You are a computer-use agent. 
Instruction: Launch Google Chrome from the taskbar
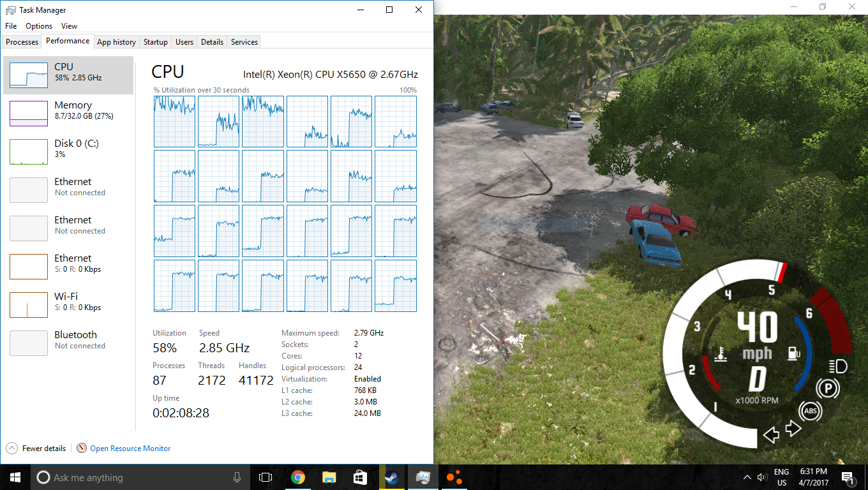point(297,477)
